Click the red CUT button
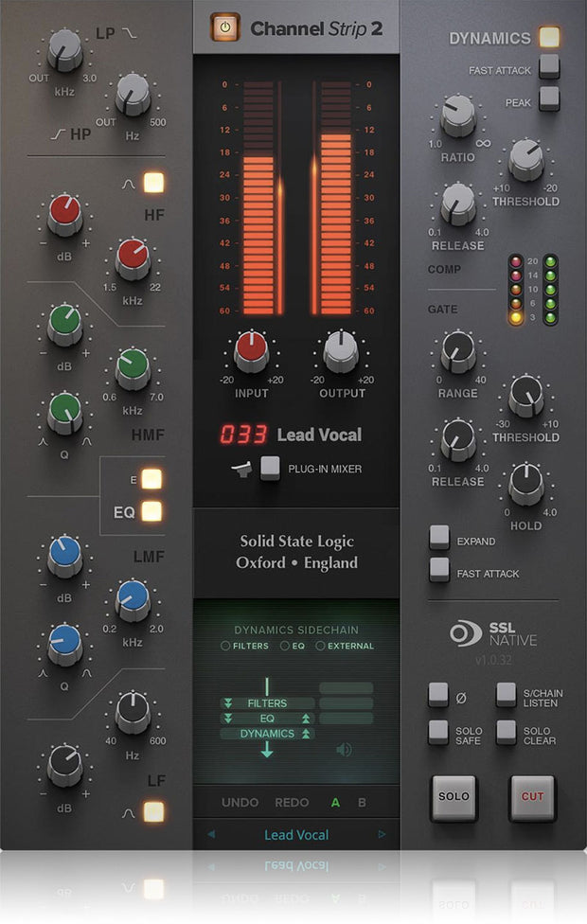This screenshot has width=587, height=924. click(532, 797)
